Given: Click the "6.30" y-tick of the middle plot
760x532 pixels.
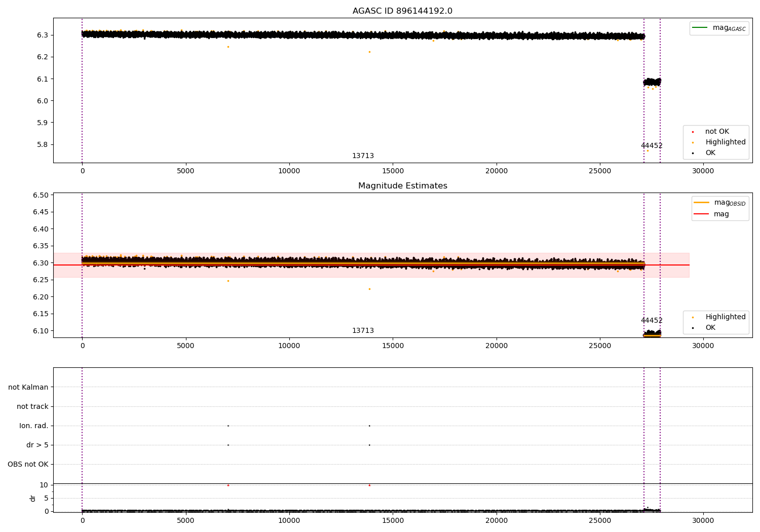Looking at the screenshot, I should click(x=41, y=263).
